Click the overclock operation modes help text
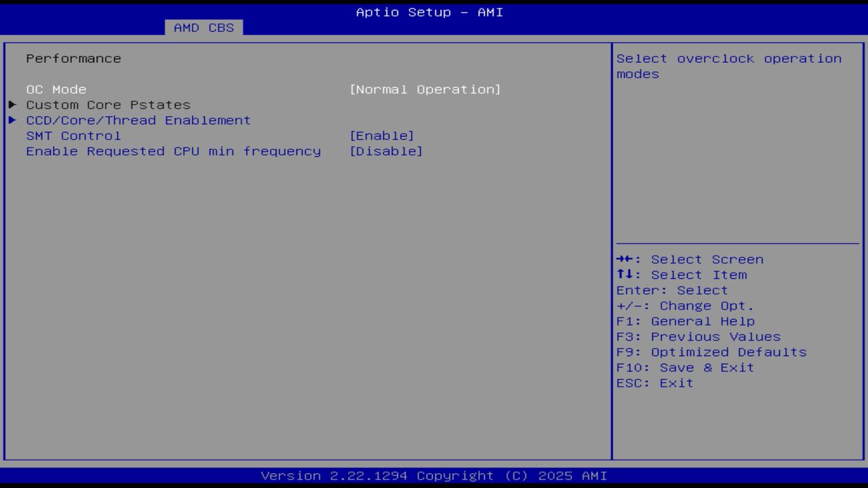Viewport: 868px width, 488px height. click(729, 66)
